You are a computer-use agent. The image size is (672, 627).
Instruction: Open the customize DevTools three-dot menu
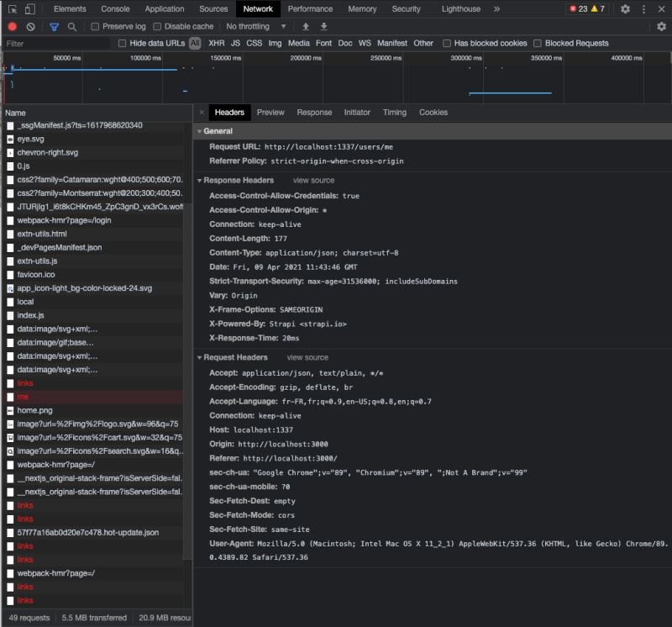point(645,9)
